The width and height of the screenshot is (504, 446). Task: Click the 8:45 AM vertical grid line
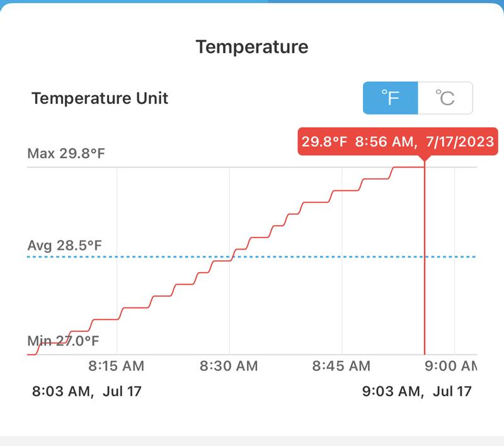342,283
